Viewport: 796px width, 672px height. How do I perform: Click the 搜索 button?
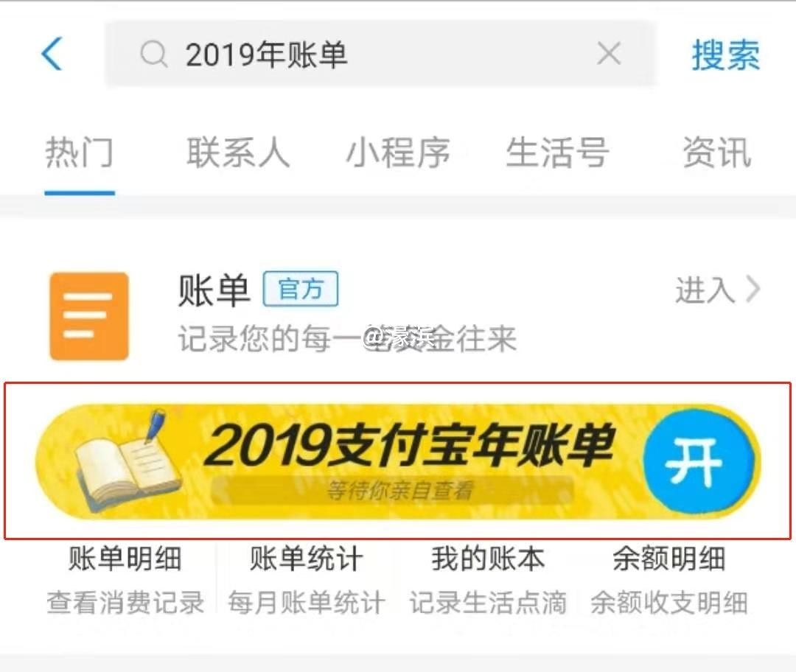click(726, 55)
